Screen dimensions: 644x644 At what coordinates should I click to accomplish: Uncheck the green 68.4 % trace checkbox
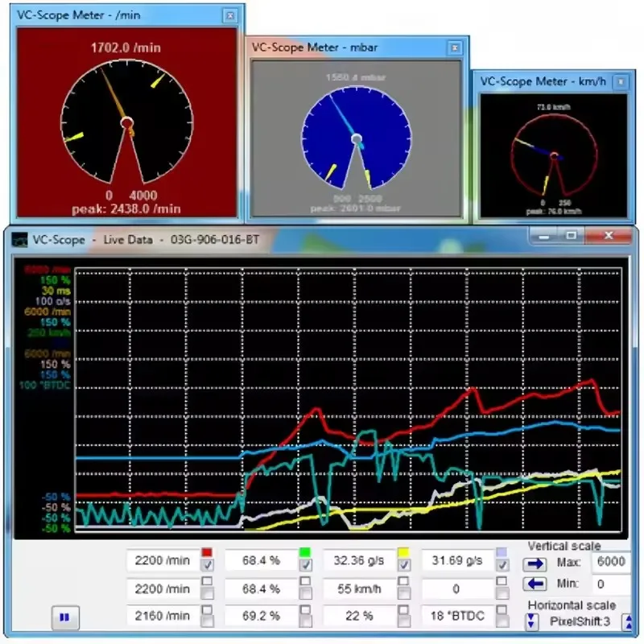point(305,565)
